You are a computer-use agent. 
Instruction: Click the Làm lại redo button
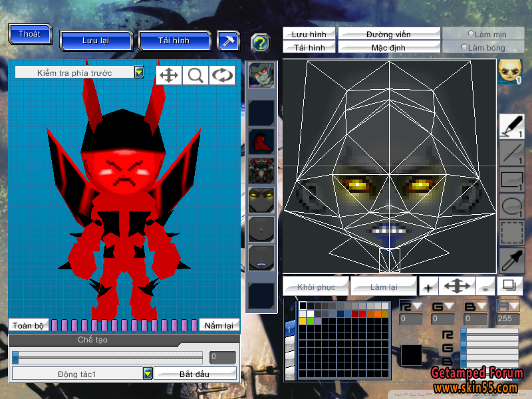pos(384,287)
